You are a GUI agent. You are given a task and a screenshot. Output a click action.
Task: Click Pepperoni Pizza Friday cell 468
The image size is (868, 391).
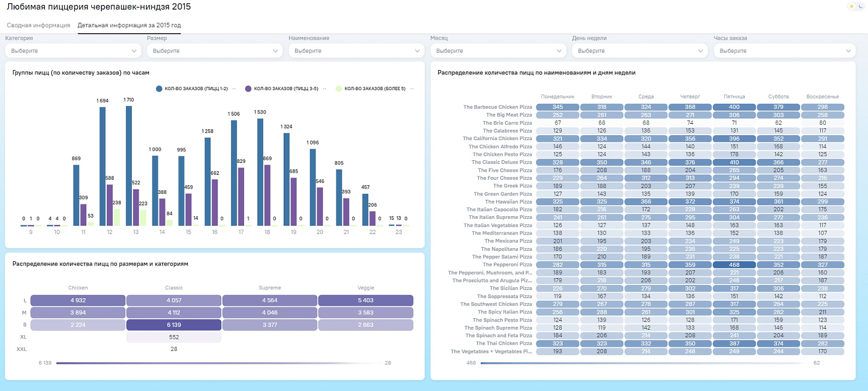click(x=734, y=265)
